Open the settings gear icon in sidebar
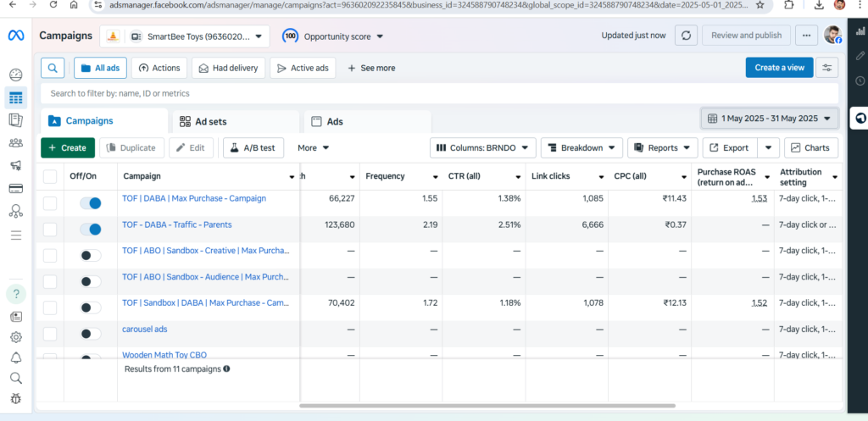Image resolution: width=868 pixels, height=421 pixels. (x=15, y=337)
